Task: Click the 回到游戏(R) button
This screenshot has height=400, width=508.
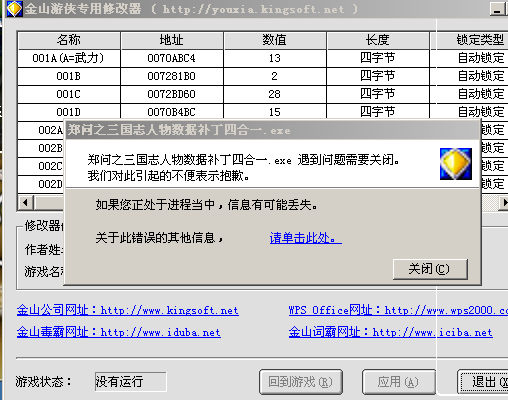Action: pyautogui.click(x=301, y=382)
